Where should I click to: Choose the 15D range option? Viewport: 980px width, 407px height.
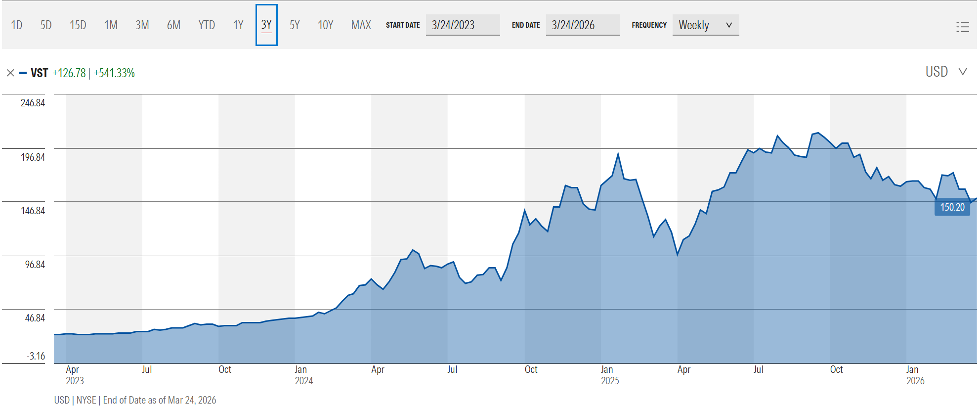pos(78,25)
